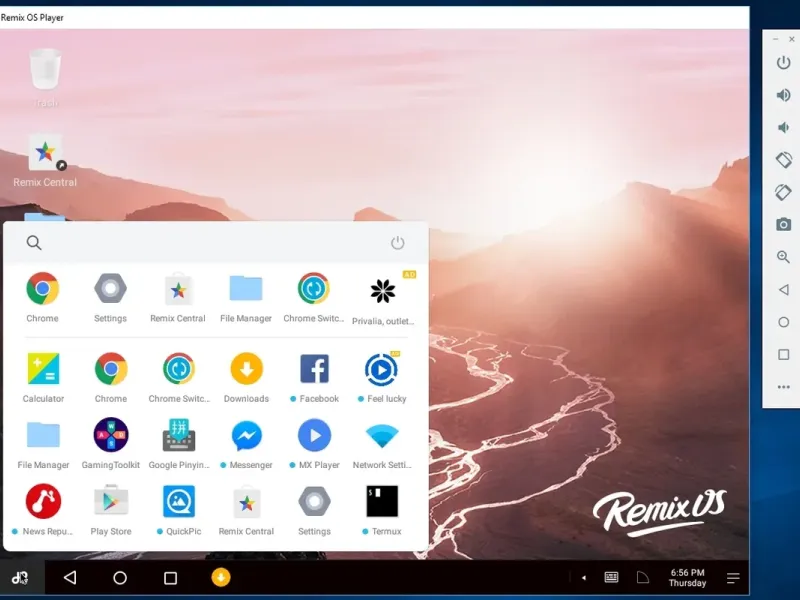
Task: Open the Feel lucky app
Action: [381, 369]
